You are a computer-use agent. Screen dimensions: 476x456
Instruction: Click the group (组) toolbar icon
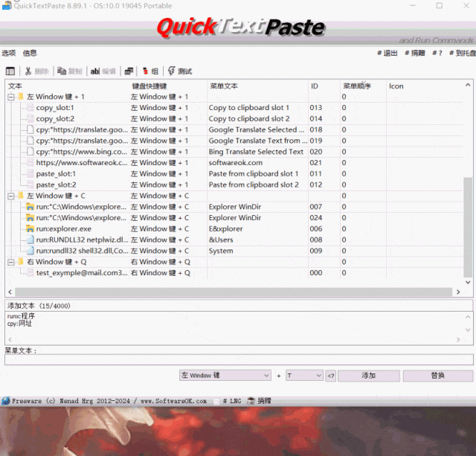[x=146, y=71]
